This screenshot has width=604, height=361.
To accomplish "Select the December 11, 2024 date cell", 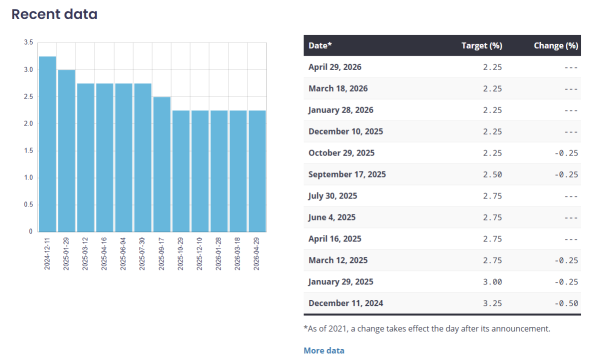I will click(346, 303).
